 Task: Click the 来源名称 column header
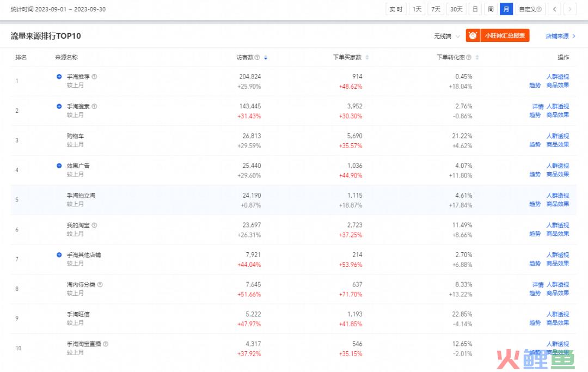pyautogui.click(x=66, y=57)
